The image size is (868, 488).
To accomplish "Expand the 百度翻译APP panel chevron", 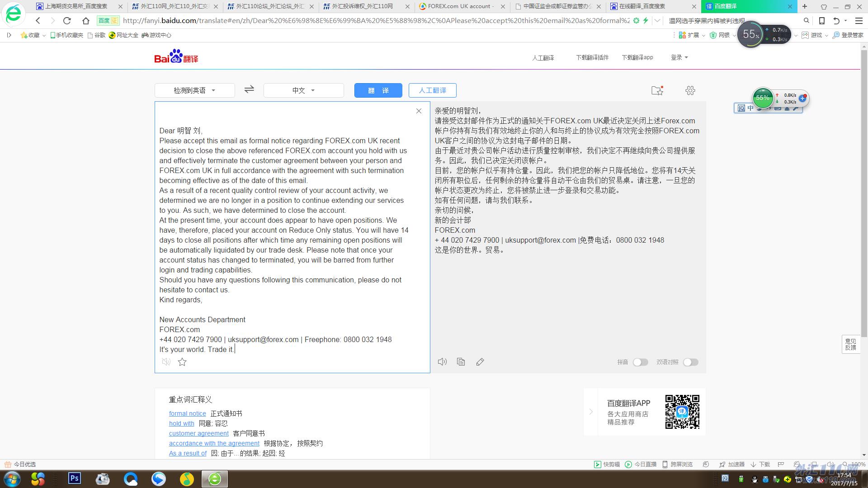I will coord(591,412).
